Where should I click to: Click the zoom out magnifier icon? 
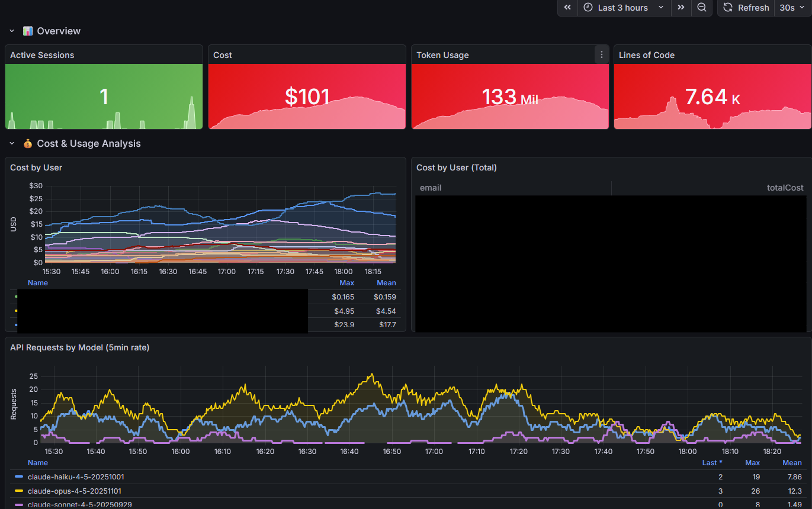[701, 8]
